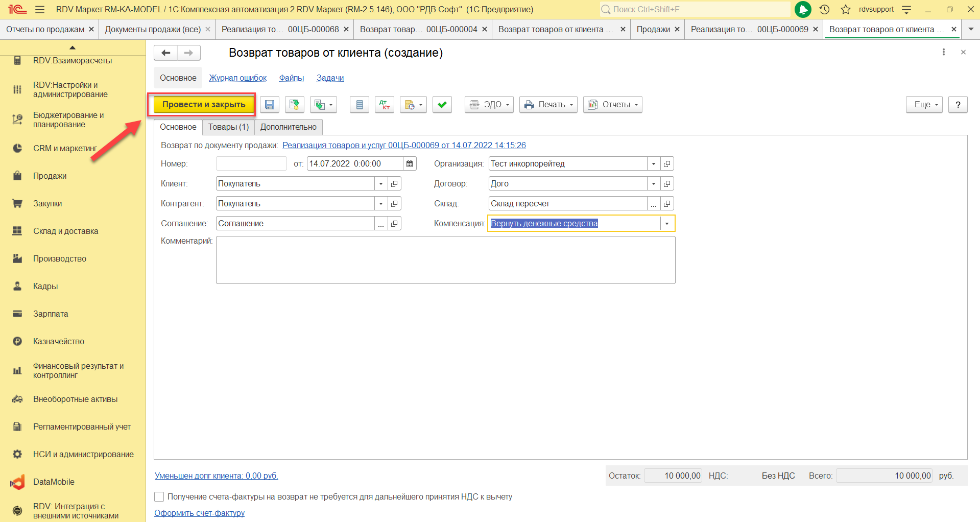The width and height of the screenshot is (980, 522).
Task: Click the document movements list icon
Action: click(360, 105)
